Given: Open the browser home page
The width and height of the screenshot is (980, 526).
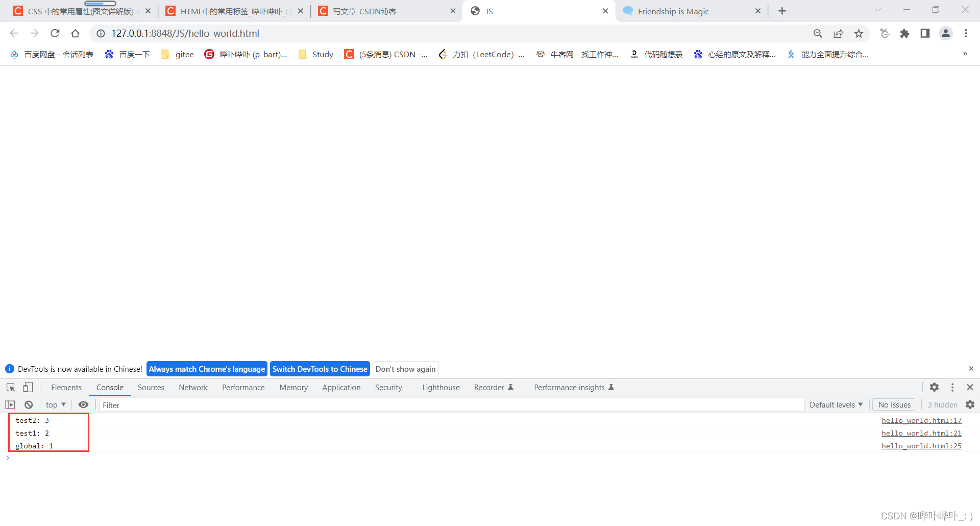Looking at the screenshot, I should pos(75,33).
